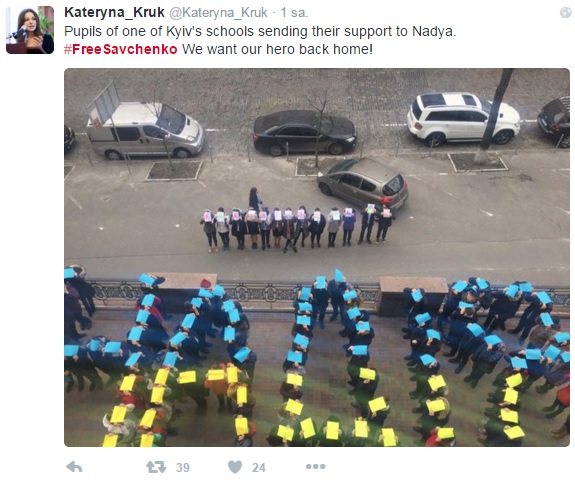View the like count of 24
The image size is (575, 484).
coord(259,468)
